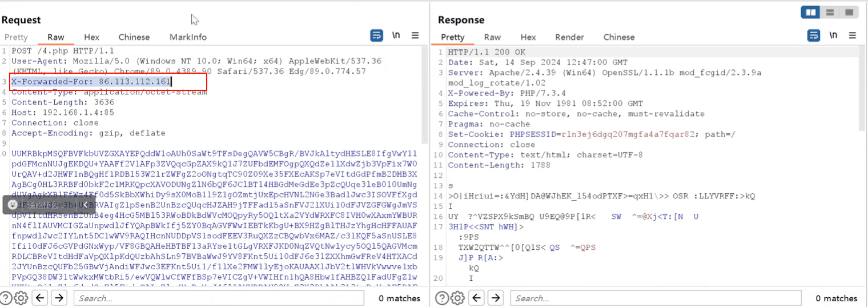Click the 'Accept-Encoding: gzip, deflate' line
The height and width of the screenshot is (307, 868).
point(89,133)
